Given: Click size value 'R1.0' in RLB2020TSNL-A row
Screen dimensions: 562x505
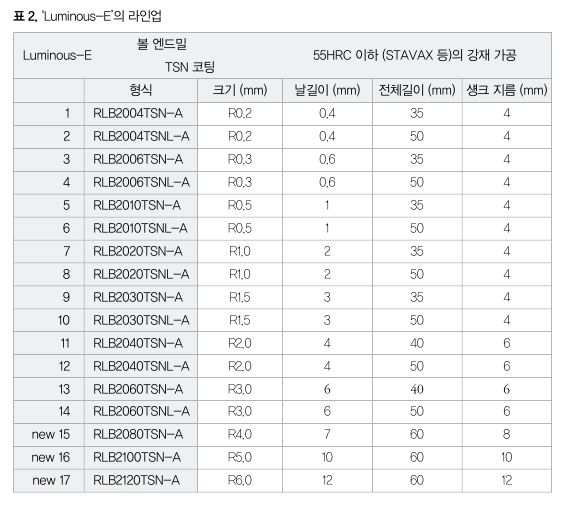Looking at the screenshot, I should (x=240, y=274).
